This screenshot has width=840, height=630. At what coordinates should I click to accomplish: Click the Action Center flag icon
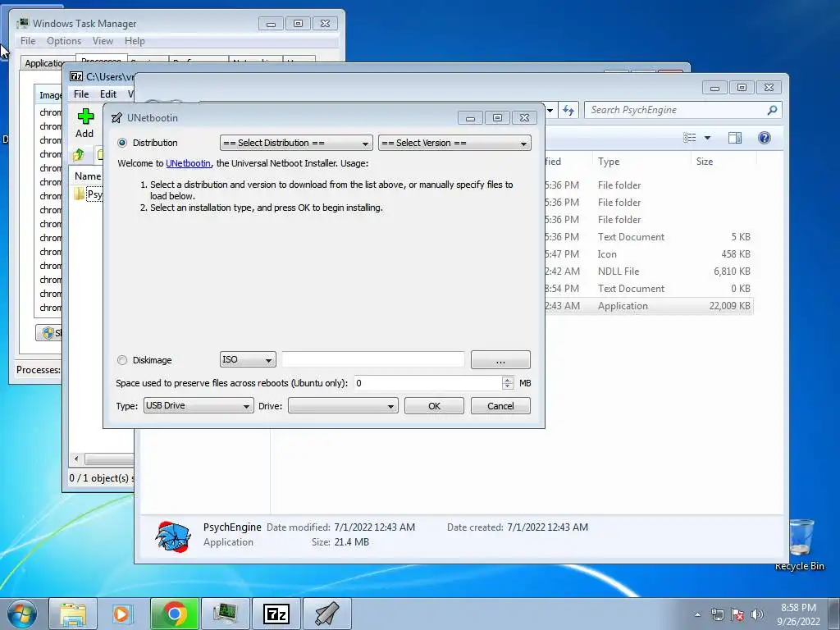737,614
